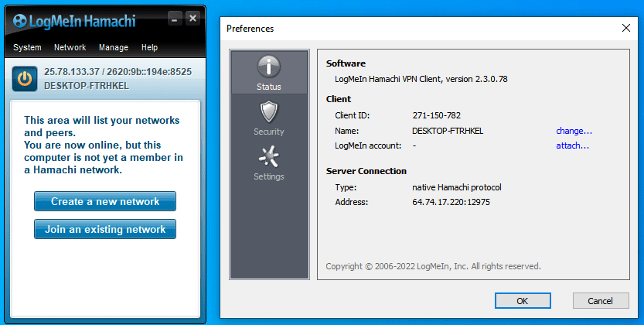Click the attach... link for LogMeIn account
The height and width of the screenshot is (325, 644).
coord(572,145)
